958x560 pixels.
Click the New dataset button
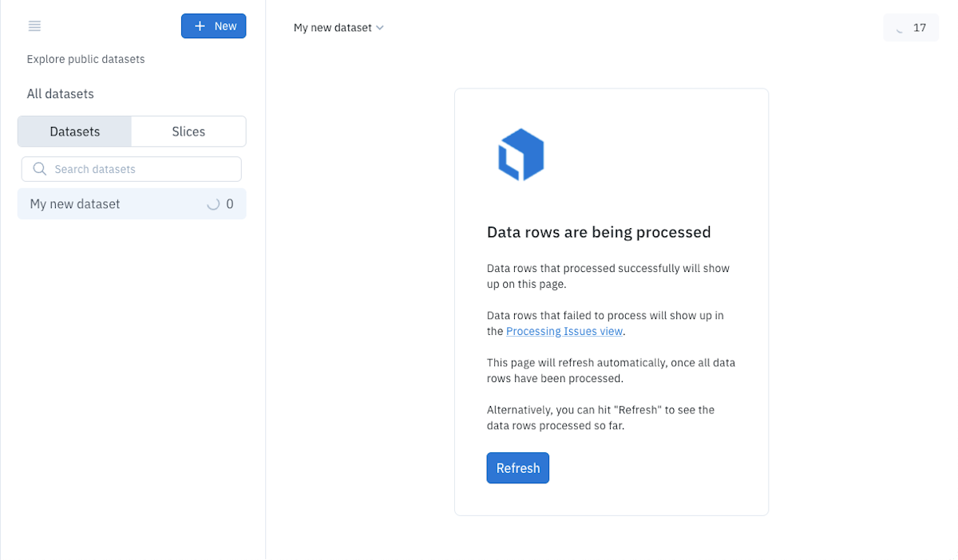click(x=213, y=26)
